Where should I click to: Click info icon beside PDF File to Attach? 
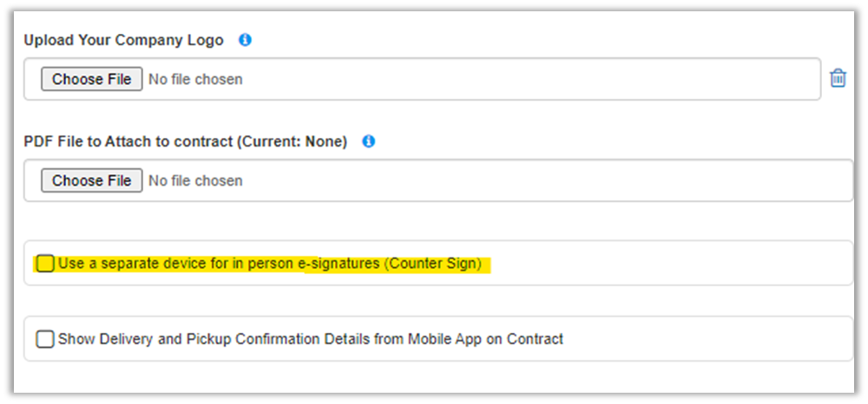368,141
